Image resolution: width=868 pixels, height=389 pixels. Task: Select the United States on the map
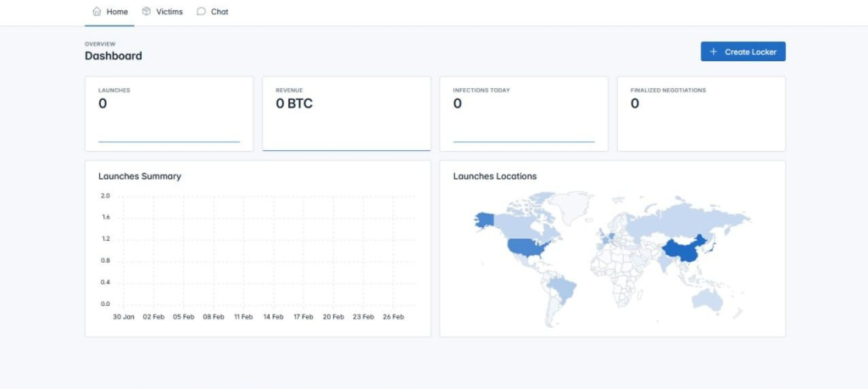click(528, 247)
